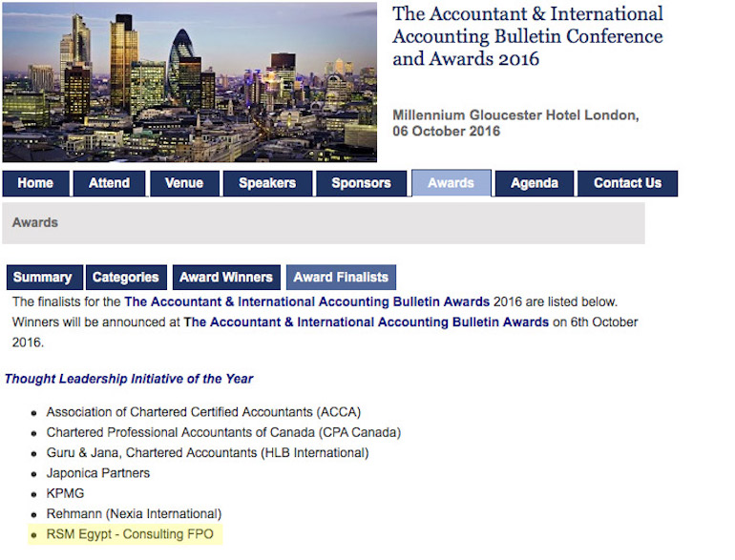Click the conference title heading
735x560 pixels.
tap(527, 36)
